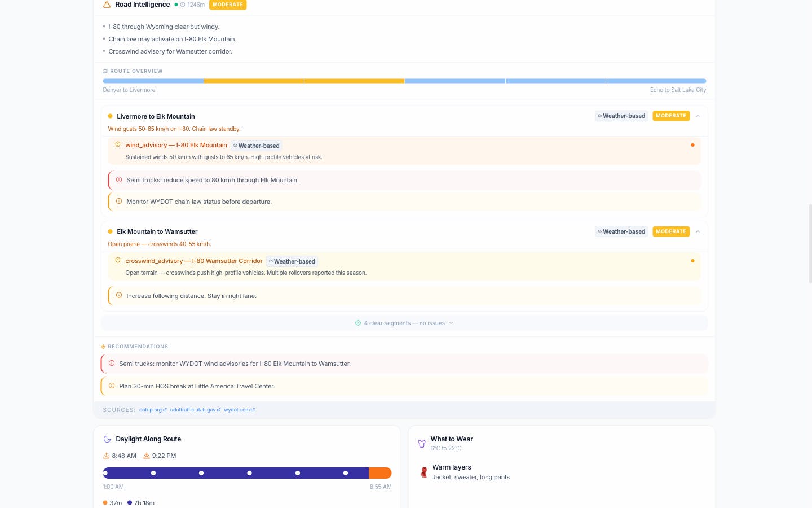Expand the 4 clear segments list

pyautogui.click(x=404, y=323)
